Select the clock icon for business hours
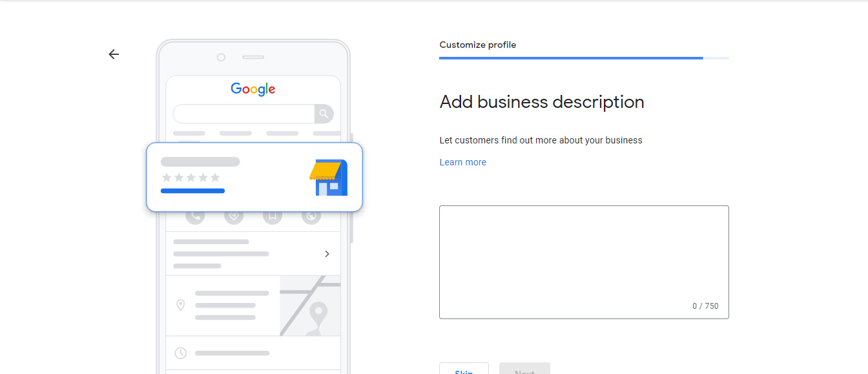Viewport: 868px width, 374px height. (180, 353)
